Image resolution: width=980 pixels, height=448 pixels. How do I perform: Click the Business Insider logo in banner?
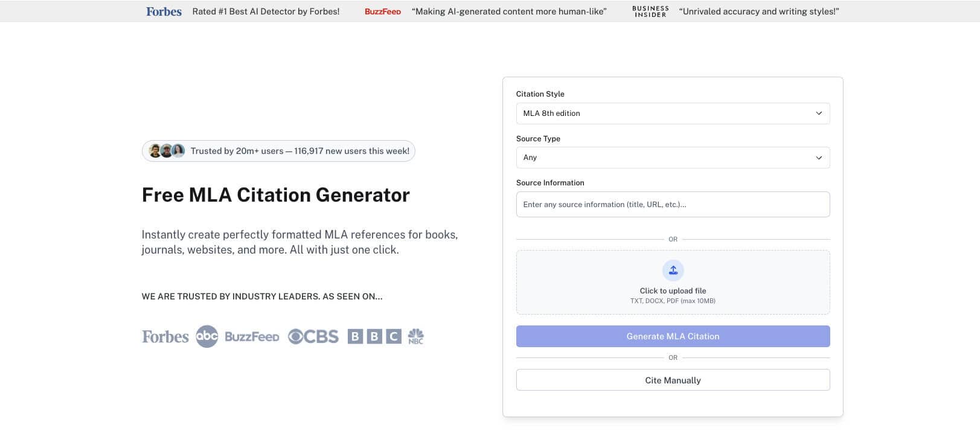pyautogui.click(x=650, y=11)
